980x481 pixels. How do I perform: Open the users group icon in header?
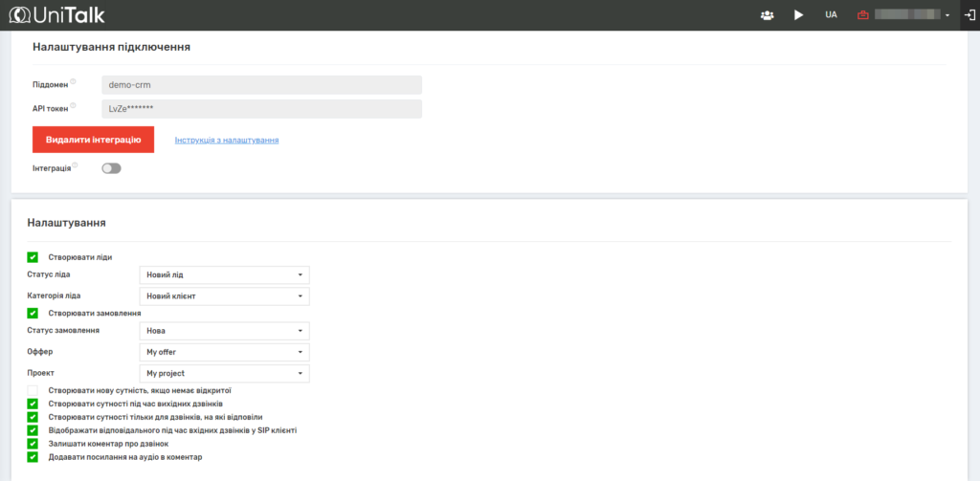coord(767,15)
